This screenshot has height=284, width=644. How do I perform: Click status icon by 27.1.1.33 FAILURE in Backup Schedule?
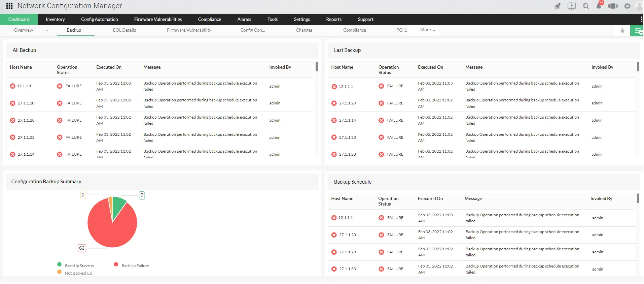coord(381,269)
